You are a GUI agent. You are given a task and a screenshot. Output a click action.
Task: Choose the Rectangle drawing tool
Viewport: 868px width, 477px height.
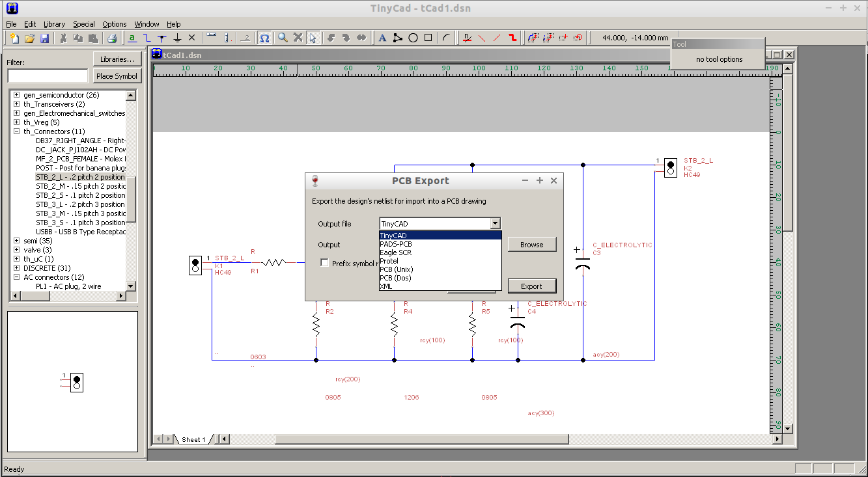[x=428, y=37]
